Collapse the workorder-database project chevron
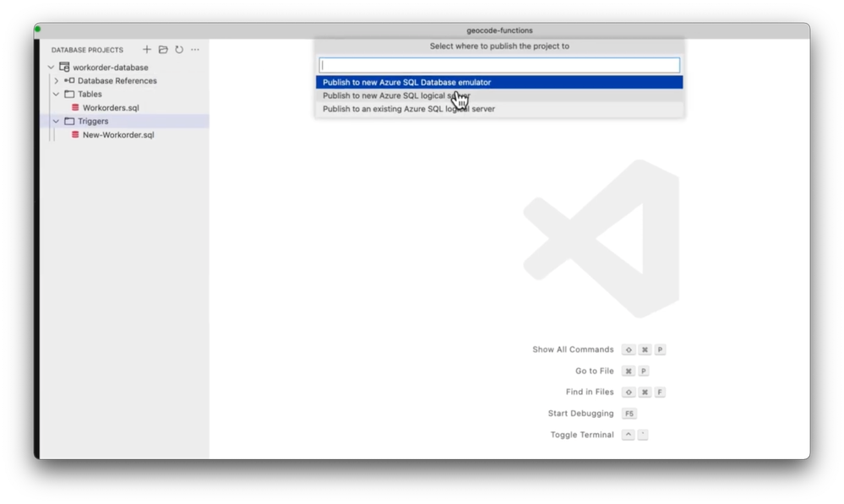Screen dimensions: 844x504 click(52, 68)
